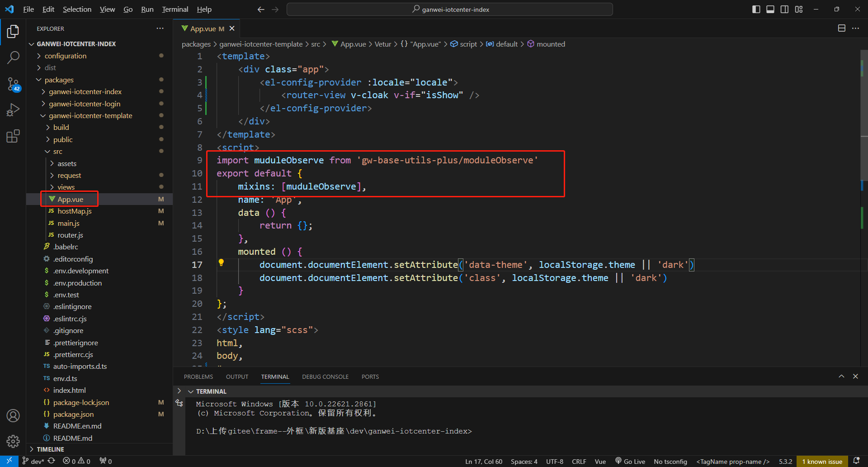Open the Extensions view
Viewport: 868px width, 467px height.
[x=13, y=136]
